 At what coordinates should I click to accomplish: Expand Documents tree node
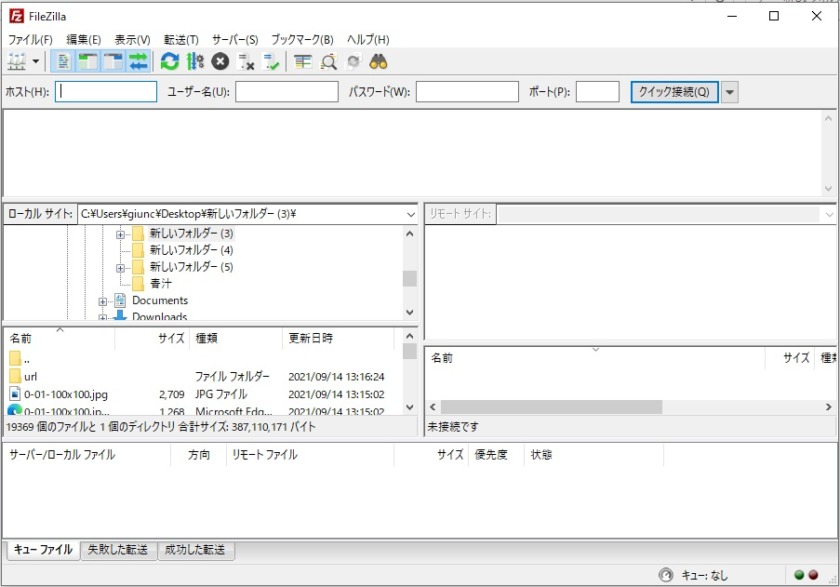pos(102,302)
